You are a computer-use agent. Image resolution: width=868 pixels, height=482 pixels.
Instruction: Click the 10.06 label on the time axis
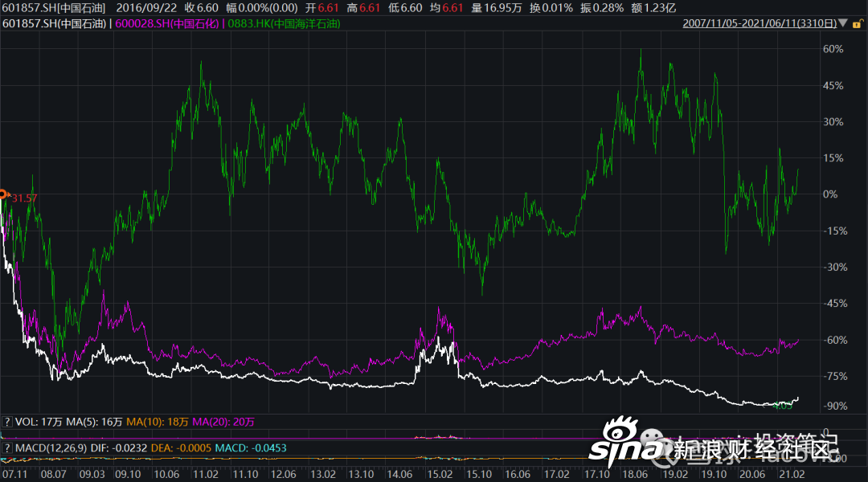point(166,474)
